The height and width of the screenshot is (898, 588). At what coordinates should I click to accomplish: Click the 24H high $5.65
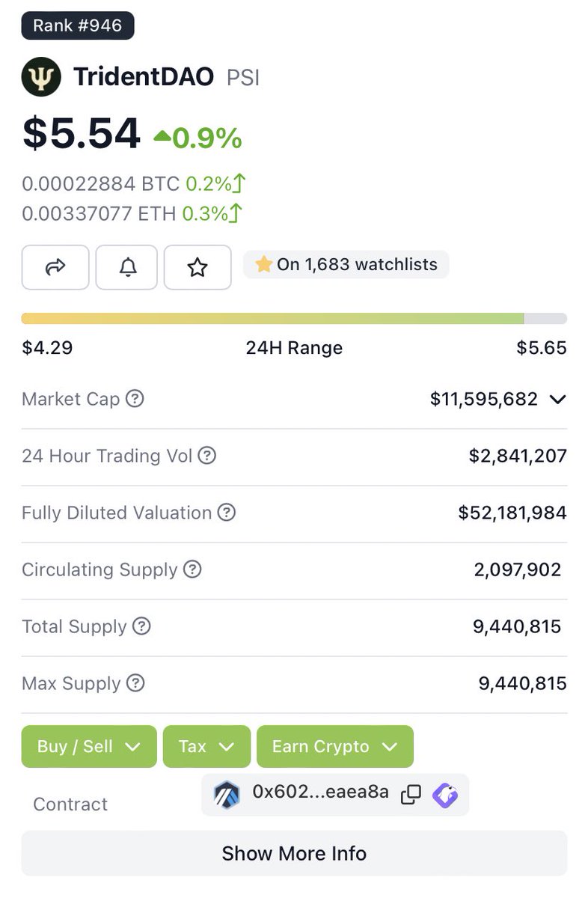pos(542,348)
